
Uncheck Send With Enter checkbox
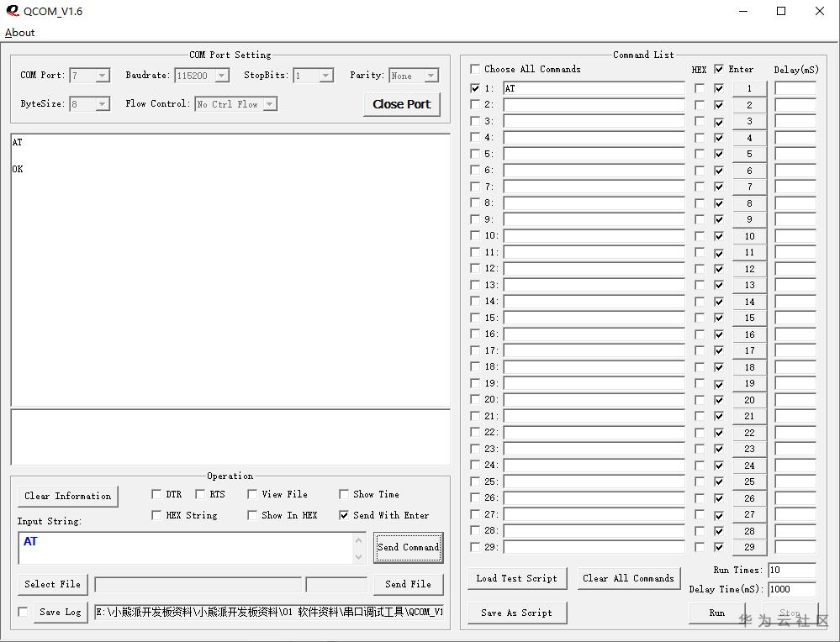pyautogui.click(x=344, y=515)
